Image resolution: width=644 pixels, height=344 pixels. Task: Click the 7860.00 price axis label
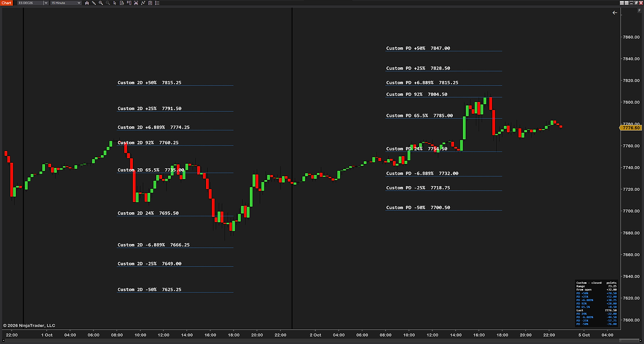coord(631,37)
